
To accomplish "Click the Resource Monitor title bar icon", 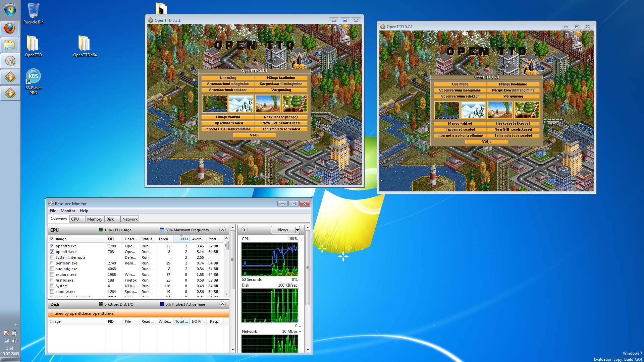I will point(51,203).
